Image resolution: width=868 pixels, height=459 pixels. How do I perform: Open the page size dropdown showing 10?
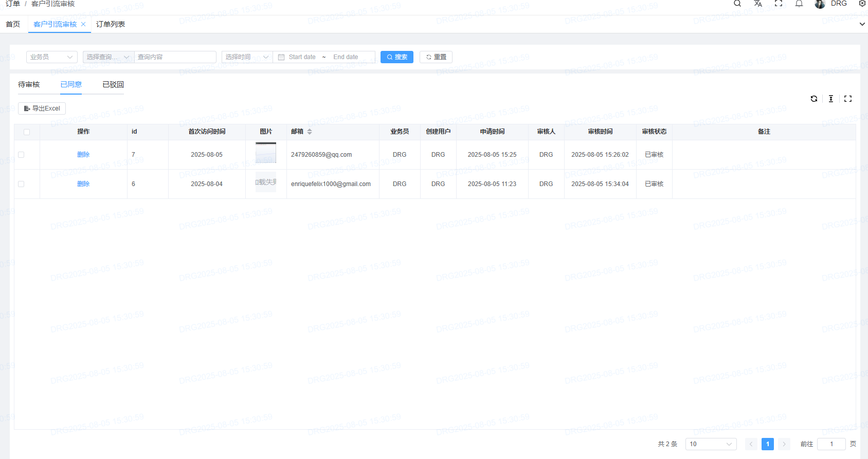(x=711, y=444)
